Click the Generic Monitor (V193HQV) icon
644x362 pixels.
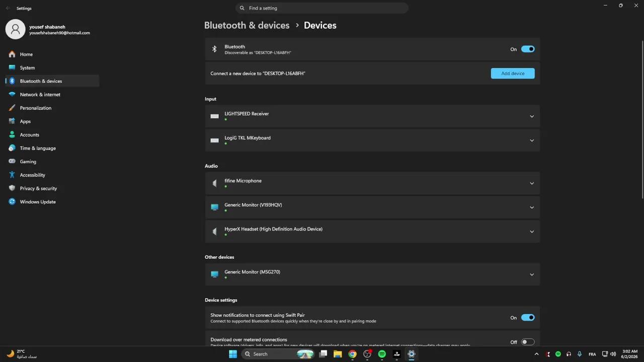[215, 207]
